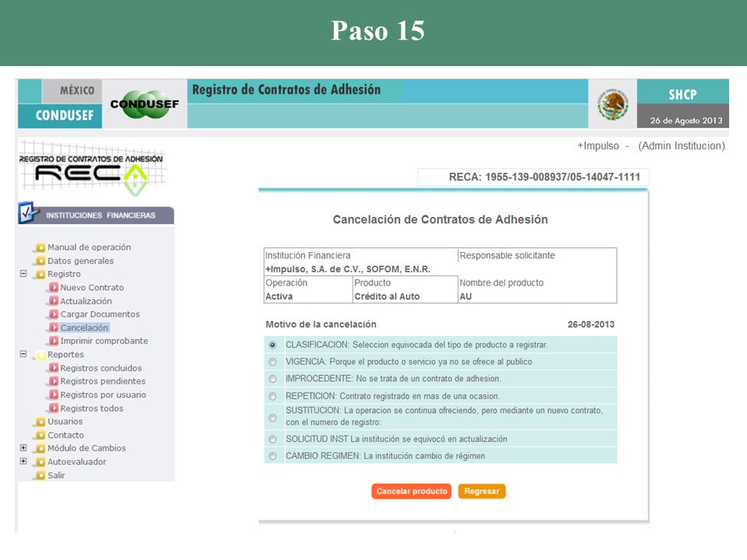
Task: Click the folder icon next to Usuarios
Action: (40, 422)
